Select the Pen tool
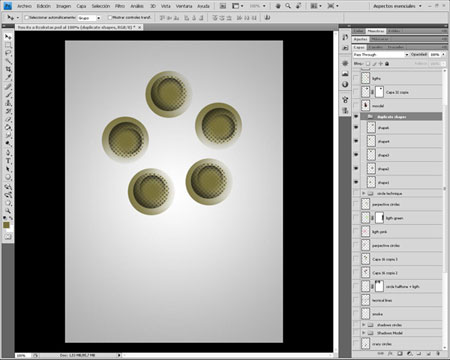 coord(8,153)
